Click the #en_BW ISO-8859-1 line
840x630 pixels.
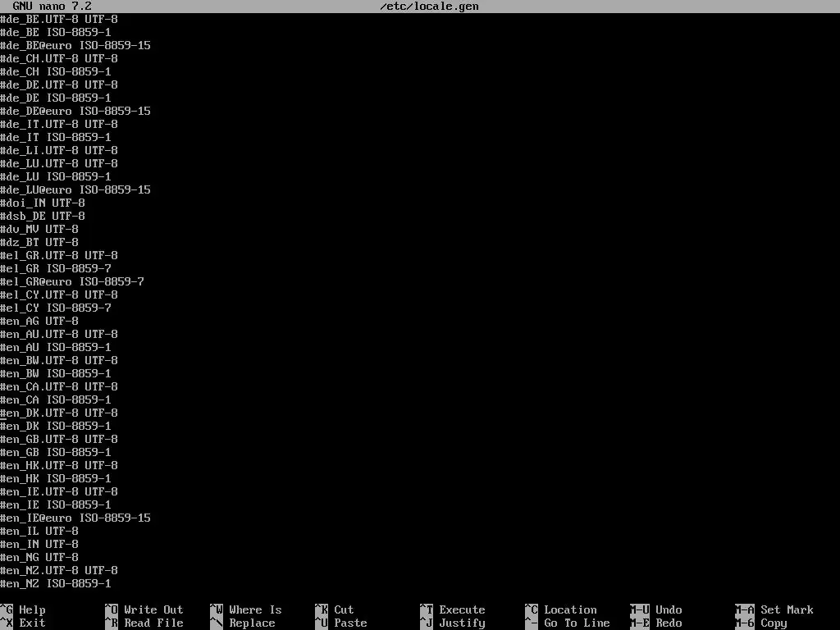coord(56,373)
